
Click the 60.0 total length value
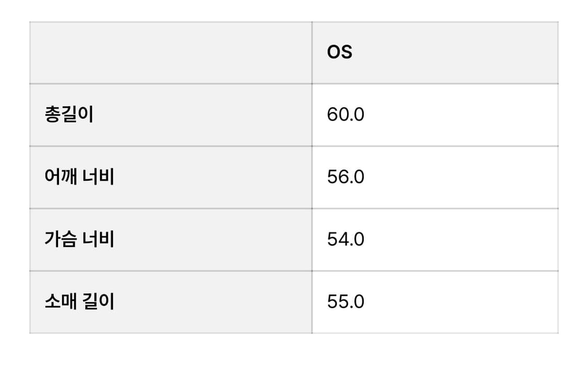point(345,114)
